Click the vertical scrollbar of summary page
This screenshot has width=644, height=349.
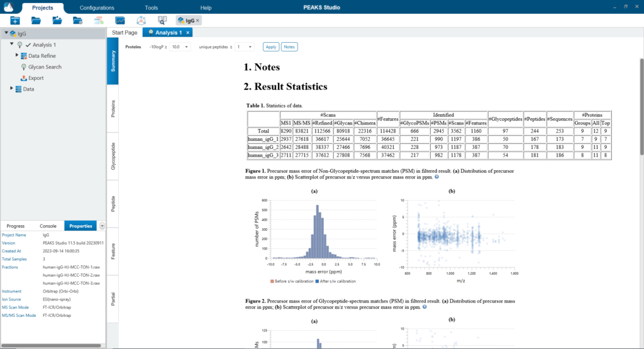(x=641, y=107)
